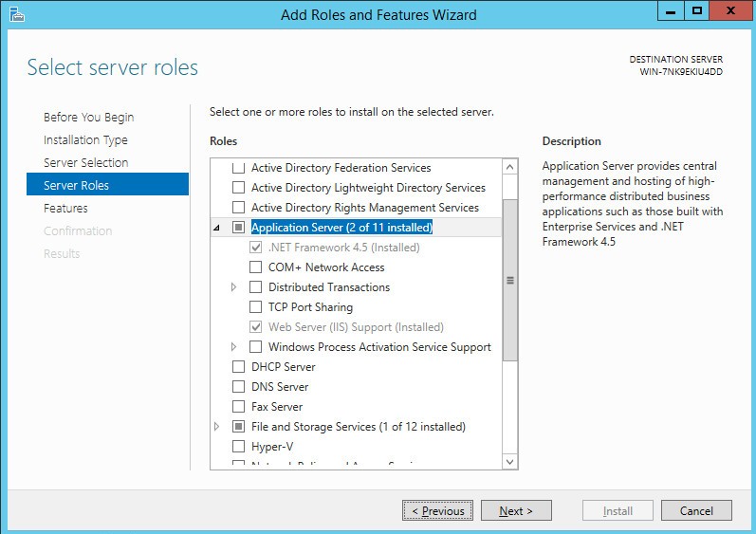Expand File and Storage Services node
Screen dimensions: 756x534
(x=216, y=427)
